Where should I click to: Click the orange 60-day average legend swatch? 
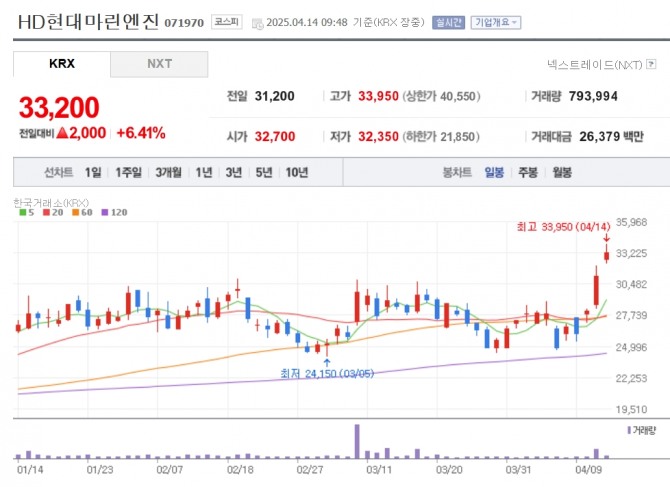coord(76,212)
